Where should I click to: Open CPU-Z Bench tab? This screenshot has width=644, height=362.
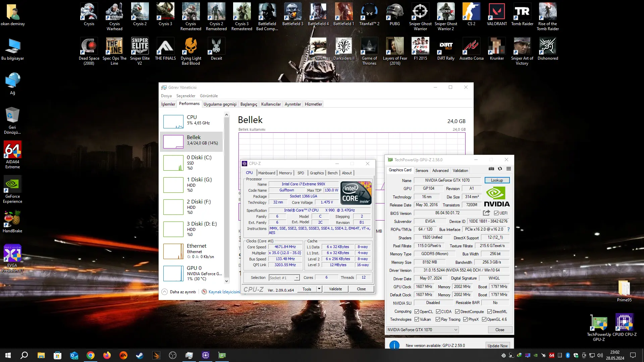click(332, 173)
